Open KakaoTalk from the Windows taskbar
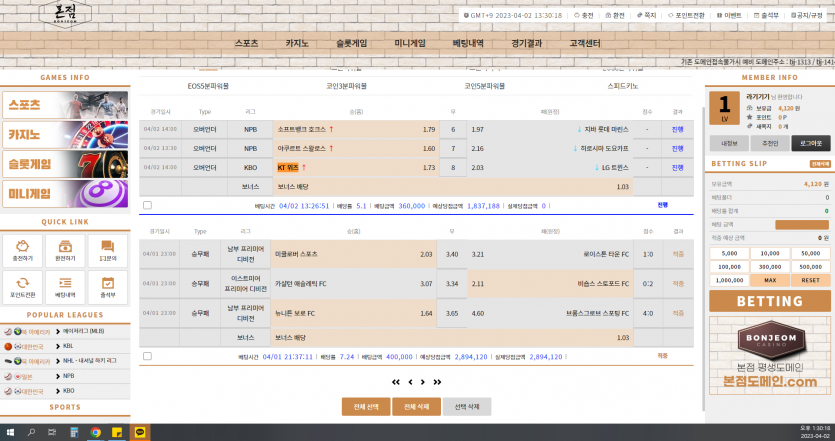This screenshot has width=835, height=441. (x=140, y=433)
